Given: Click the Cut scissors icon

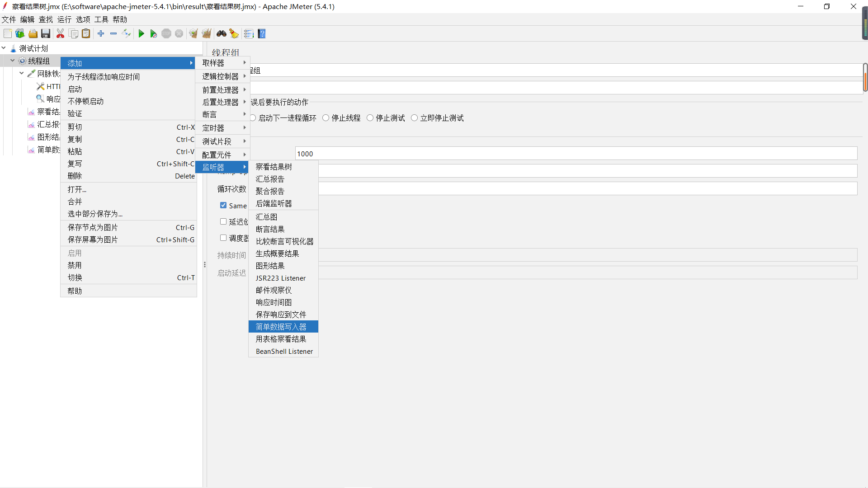Looking at the screenshot, I should click(x=60, y=33).
